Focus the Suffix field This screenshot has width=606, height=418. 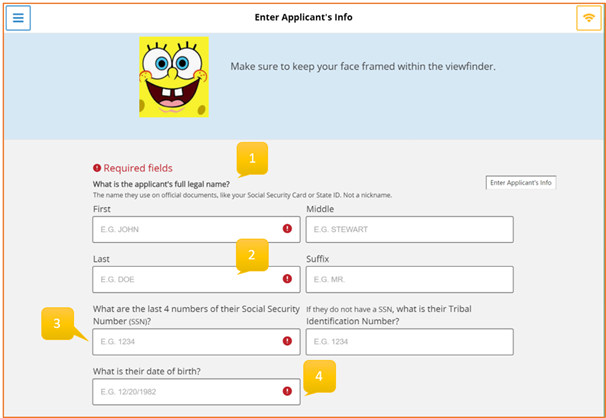pyautogui.click(x=410, y=279)
